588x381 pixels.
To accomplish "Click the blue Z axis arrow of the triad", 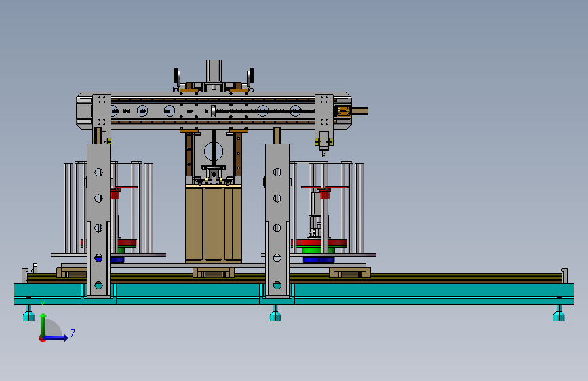I will pos(56,338).
